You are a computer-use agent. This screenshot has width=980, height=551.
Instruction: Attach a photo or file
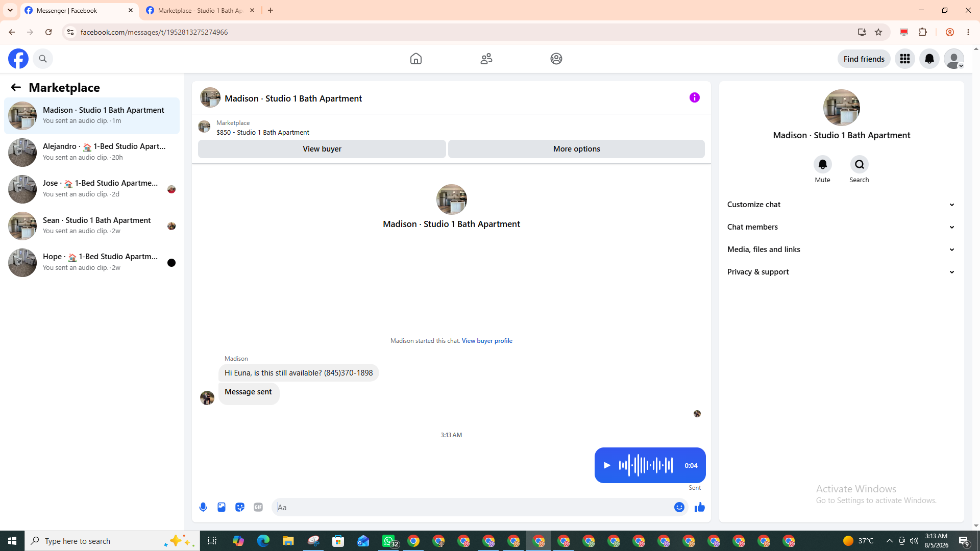click(x=222, y=507)
